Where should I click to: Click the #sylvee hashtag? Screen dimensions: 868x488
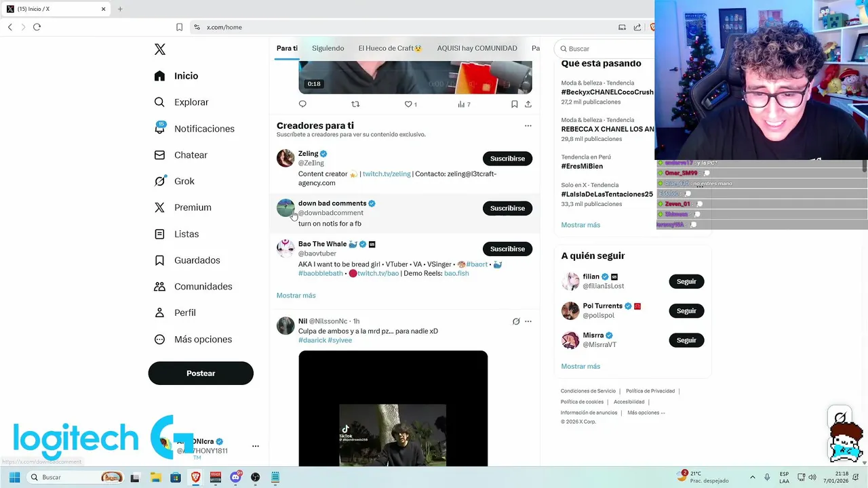340,340
